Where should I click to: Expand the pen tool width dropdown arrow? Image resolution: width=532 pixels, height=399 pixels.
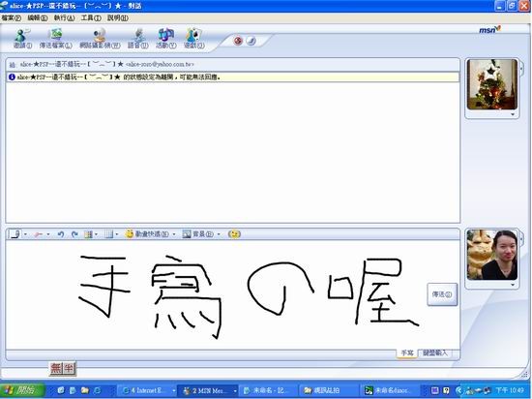click(x=25, y=234)
